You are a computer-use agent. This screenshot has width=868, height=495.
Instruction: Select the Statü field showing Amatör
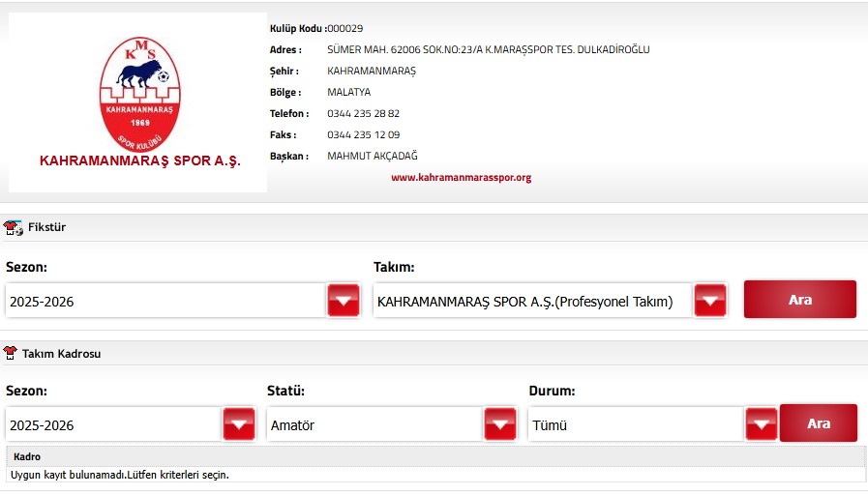click(x=374, y=424)
